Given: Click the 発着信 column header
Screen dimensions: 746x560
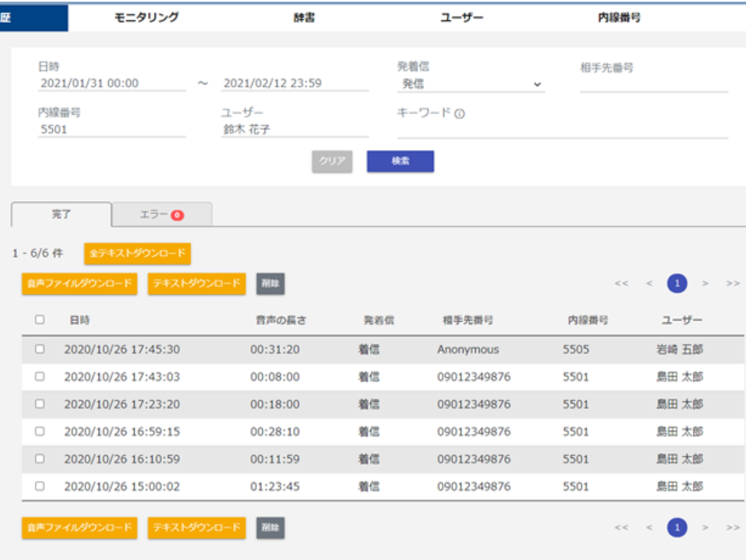Looking at the screenshot, I should point(379,320).
